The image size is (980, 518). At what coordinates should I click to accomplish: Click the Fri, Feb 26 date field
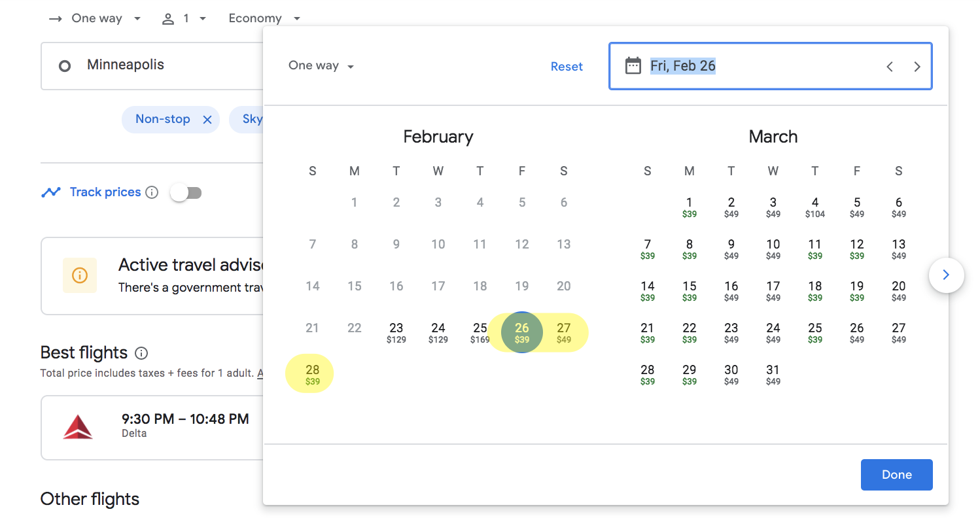[771, 66]
